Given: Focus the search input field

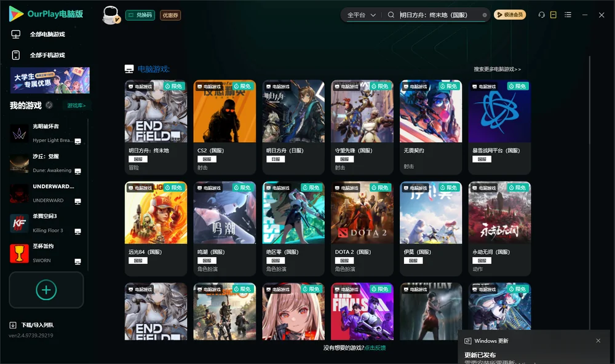Looking at the screenshot, I should [439, 15].
